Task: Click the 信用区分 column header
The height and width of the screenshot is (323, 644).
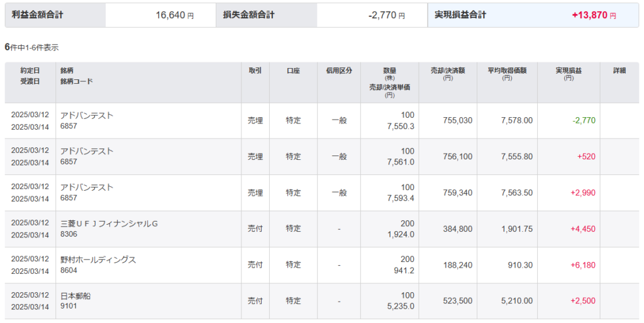Action: [x=339, y=71]
